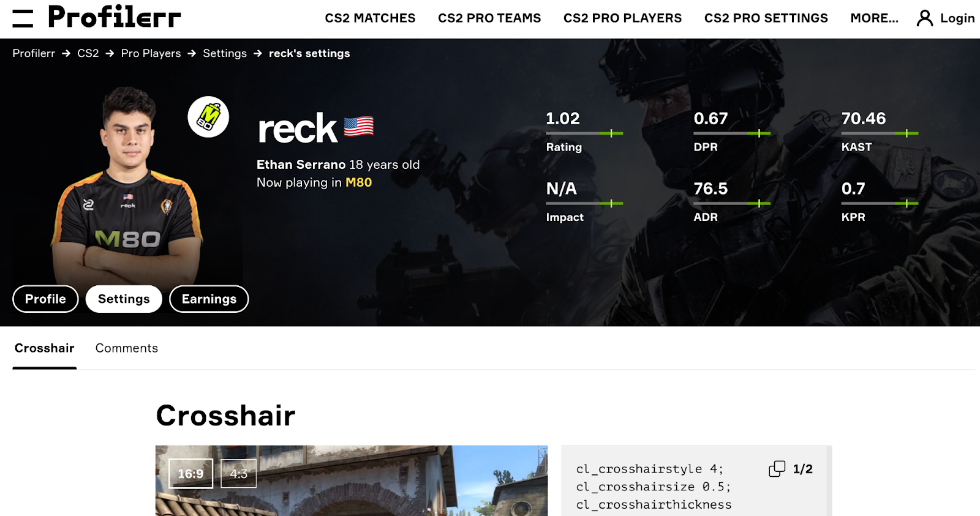Switch to the Comments tab
This screenshot has width=980, height=516.
(127, 348)
